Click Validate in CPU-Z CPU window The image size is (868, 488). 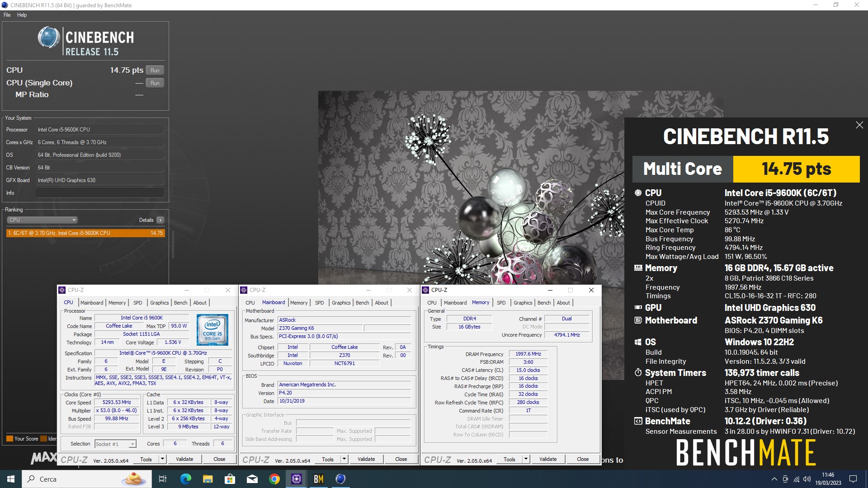point(184,459)
